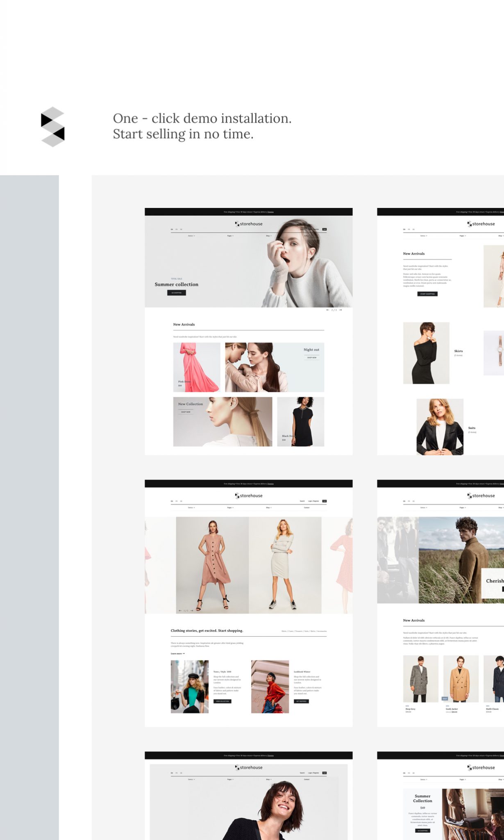
Task: Open the Town / Style street photo thumbnail
Action: (x=190, y=687)
